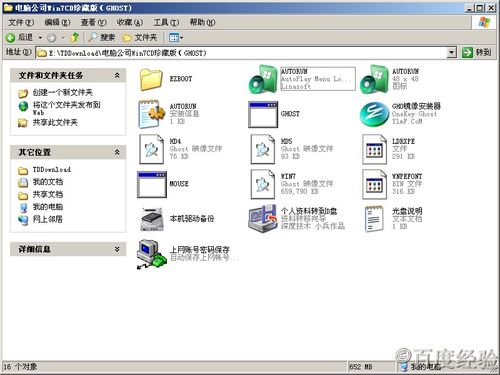500x375 pixels.
Task: Select the WNPEFONT BIN file icon
Action: coord(374,184)
